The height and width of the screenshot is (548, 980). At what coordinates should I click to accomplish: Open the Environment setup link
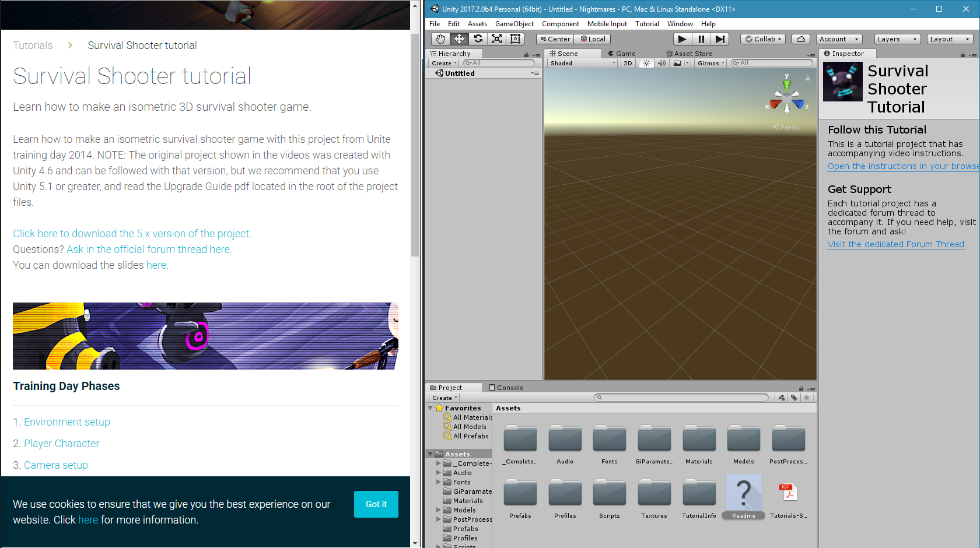click(66, 422)
